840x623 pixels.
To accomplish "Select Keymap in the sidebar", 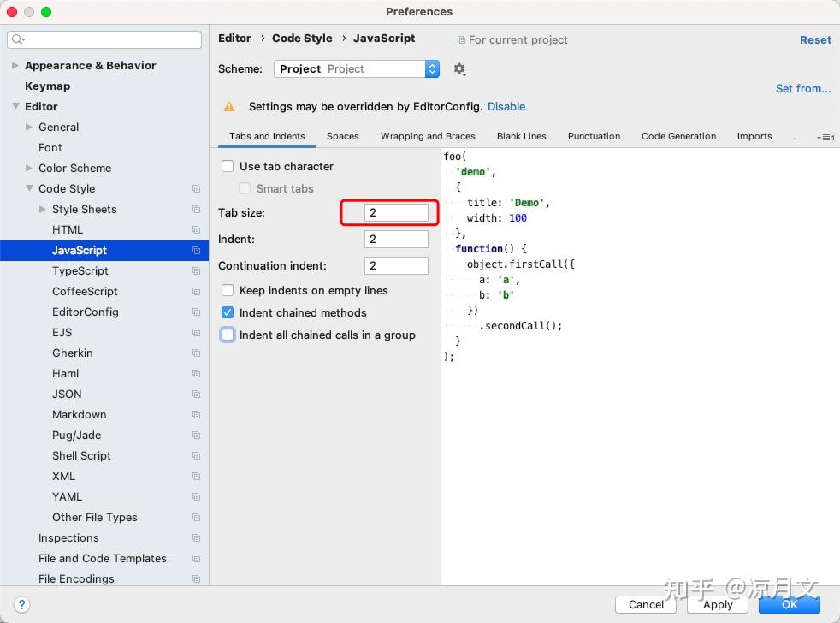I will (x=47, y=86).
